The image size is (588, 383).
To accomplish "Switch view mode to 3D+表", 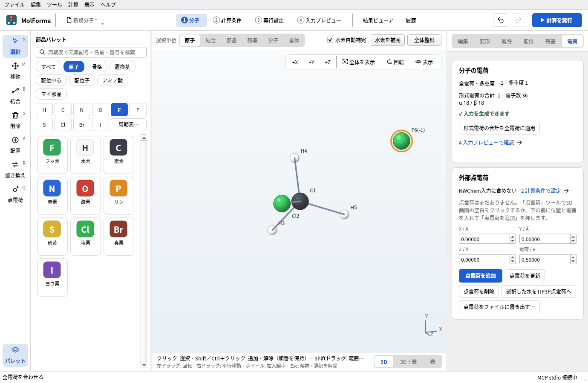I will (408, 362).
